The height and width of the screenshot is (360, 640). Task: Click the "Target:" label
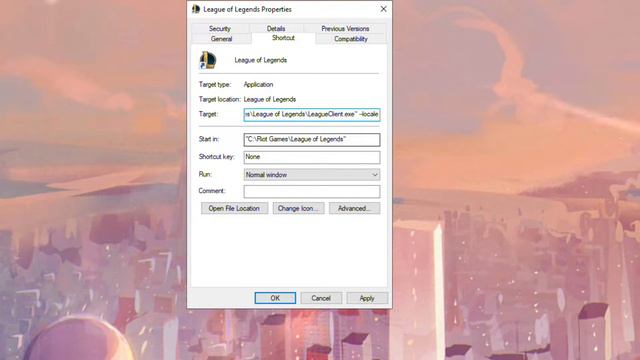(209, 114)
